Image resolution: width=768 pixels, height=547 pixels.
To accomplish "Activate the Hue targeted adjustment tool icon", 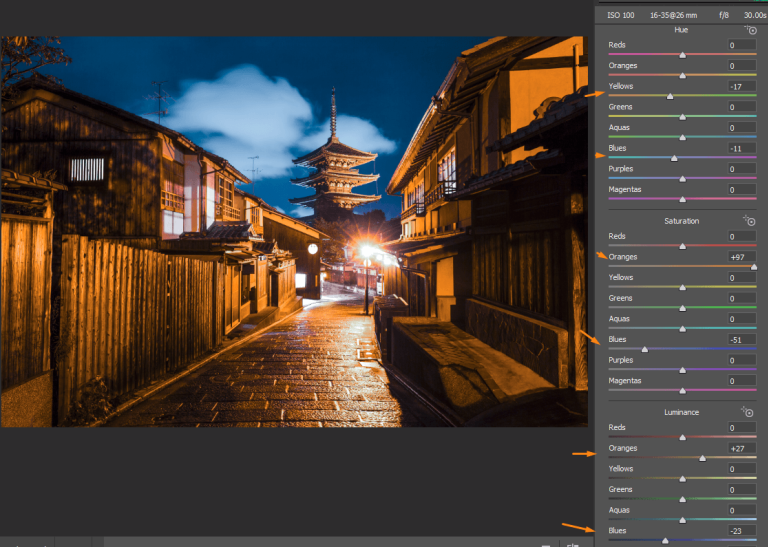I will tap(751, 30).
